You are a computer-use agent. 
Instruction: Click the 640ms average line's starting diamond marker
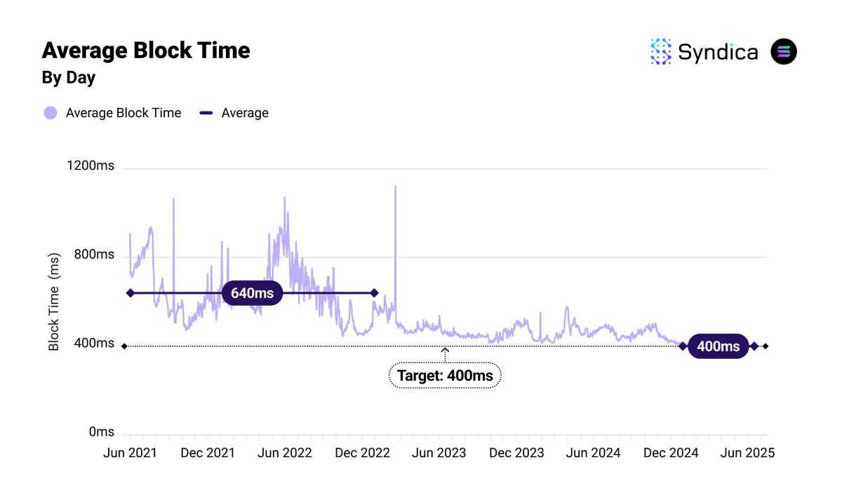click(130, 293)
